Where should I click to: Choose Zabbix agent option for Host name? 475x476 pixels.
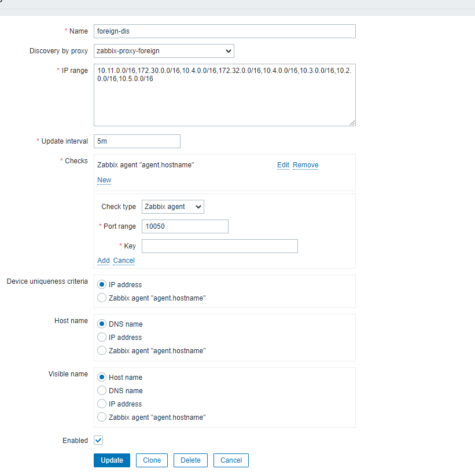(x=102, y=350)
